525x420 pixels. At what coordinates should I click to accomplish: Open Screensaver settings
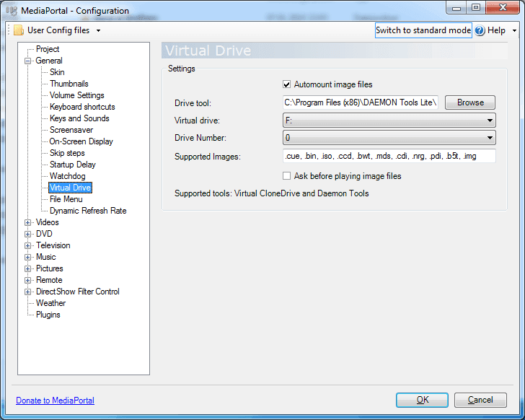(71, 130)
